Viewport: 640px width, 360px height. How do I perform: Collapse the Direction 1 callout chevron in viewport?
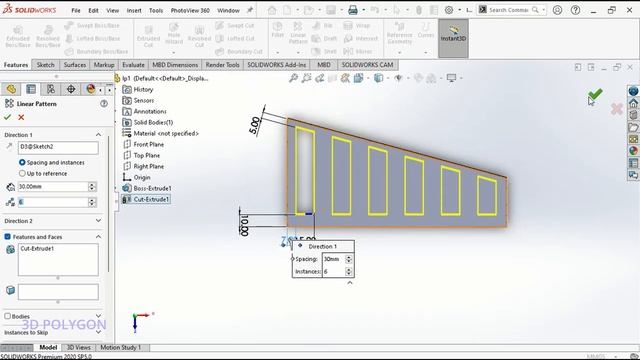[350, 282]
